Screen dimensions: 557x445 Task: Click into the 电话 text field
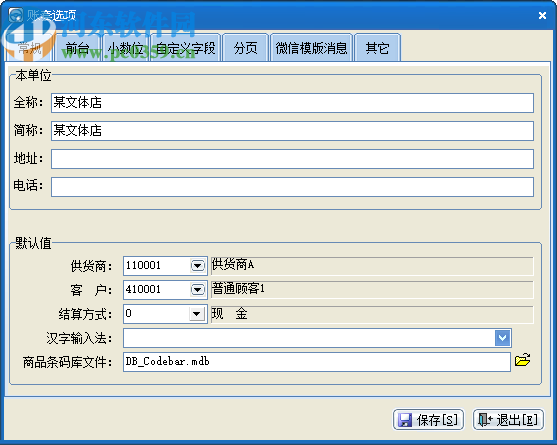pos(292,187)
